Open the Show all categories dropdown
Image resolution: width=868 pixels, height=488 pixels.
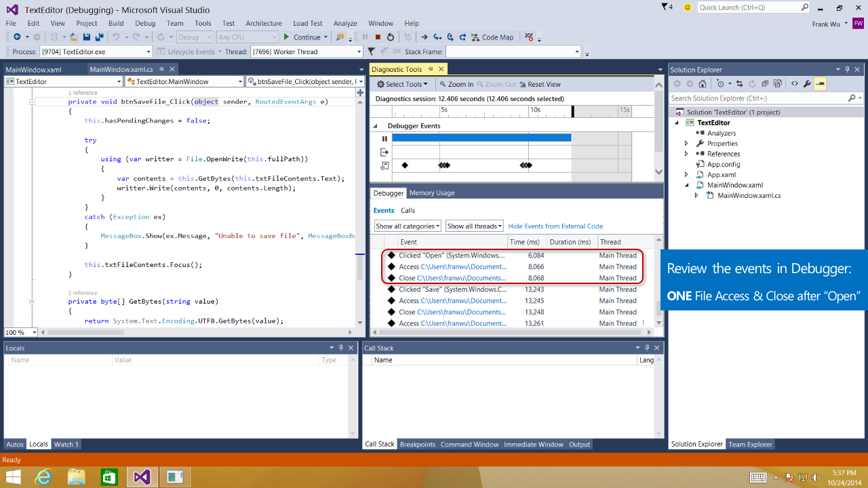click(x=408, y=226)
